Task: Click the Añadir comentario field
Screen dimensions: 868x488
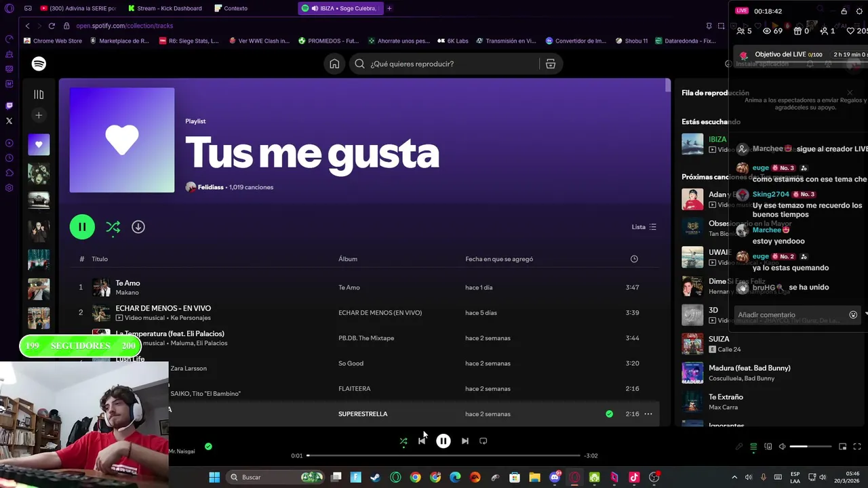Action: [x=790, y=314]
